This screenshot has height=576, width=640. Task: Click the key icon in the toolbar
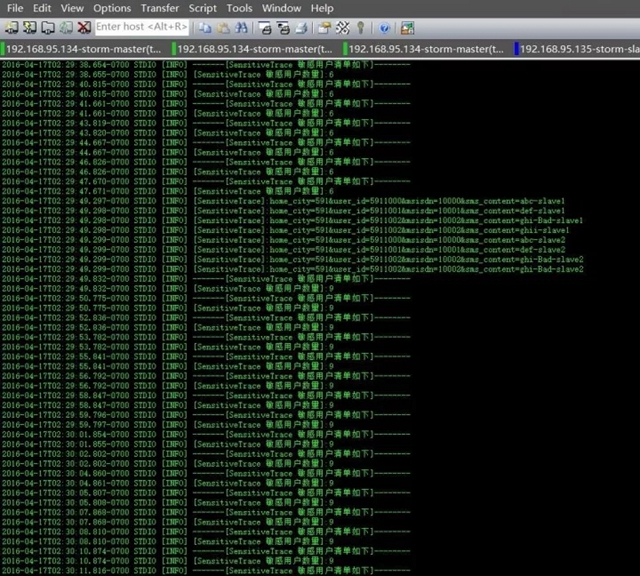(x=360, y=27)
